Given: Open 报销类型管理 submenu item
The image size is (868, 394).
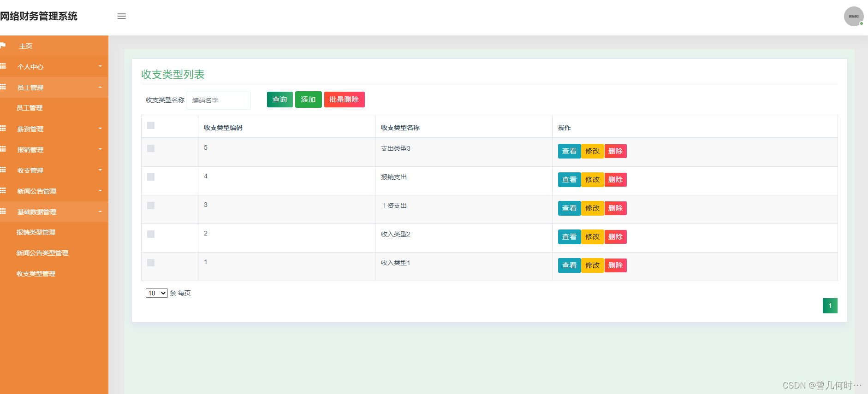Looking at the screenshot, I should point(36,232).
